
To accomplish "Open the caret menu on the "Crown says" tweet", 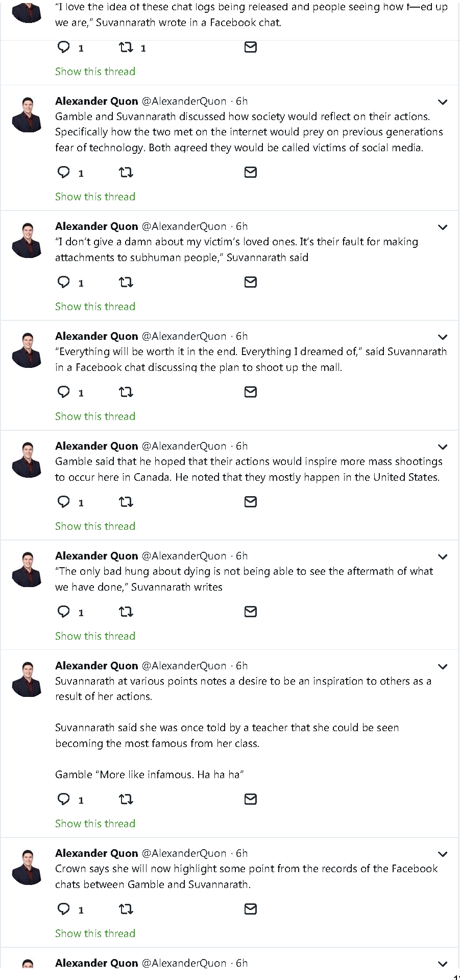I will [x=443, y=854].
